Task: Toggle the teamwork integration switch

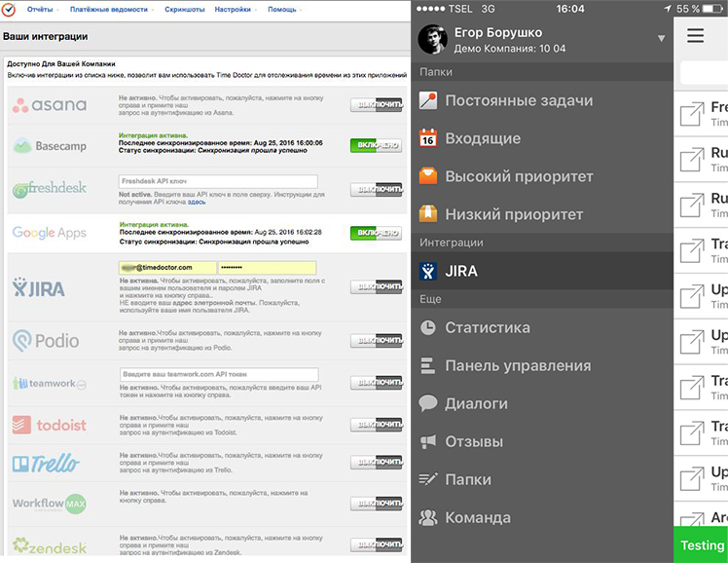Action: point(377,382)
